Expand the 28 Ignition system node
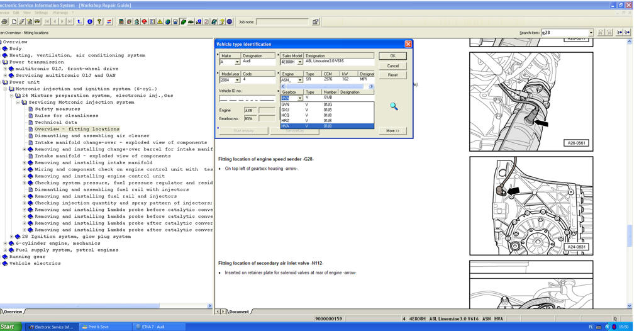Screen dimensions: 644x331 point(11,237)
